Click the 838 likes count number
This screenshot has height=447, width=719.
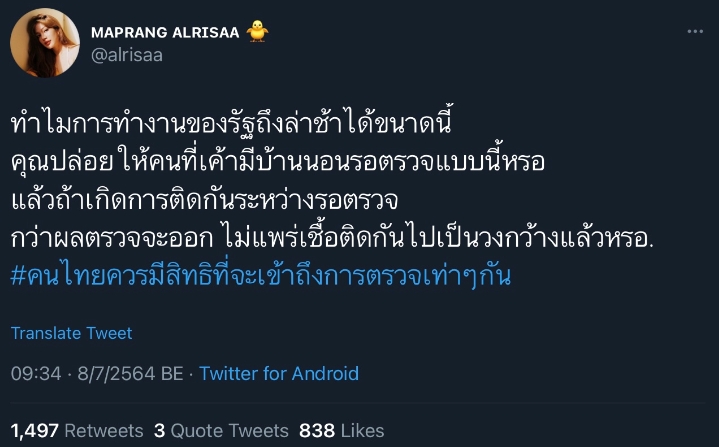coord(316,430)
